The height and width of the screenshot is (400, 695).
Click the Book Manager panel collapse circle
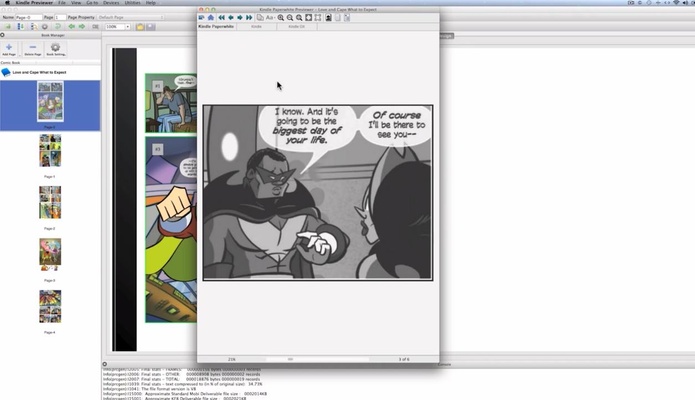tap(2, 35)
